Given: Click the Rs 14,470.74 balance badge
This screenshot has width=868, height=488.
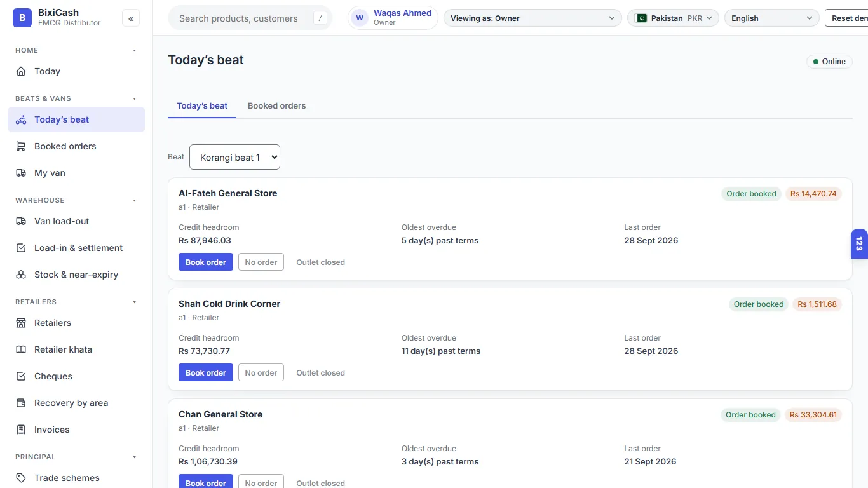Looking at the screenshot, I should (813, 194).
